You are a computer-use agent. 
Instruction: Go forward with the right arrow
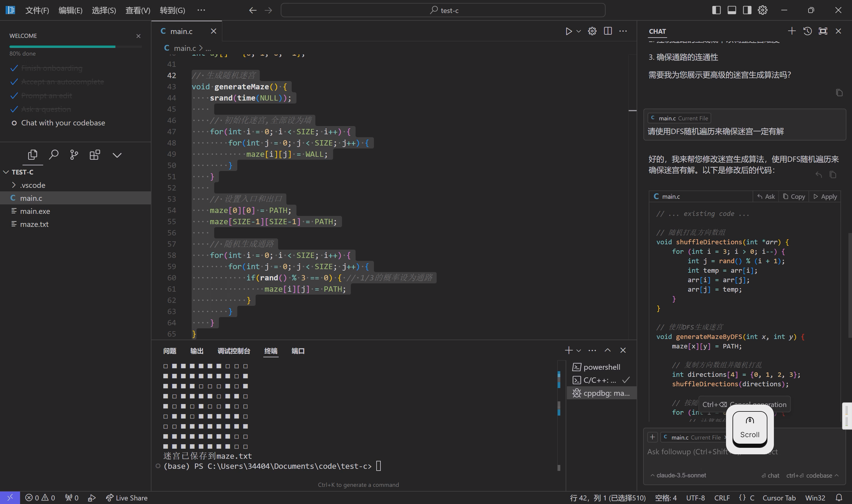[x=268, y=10]
